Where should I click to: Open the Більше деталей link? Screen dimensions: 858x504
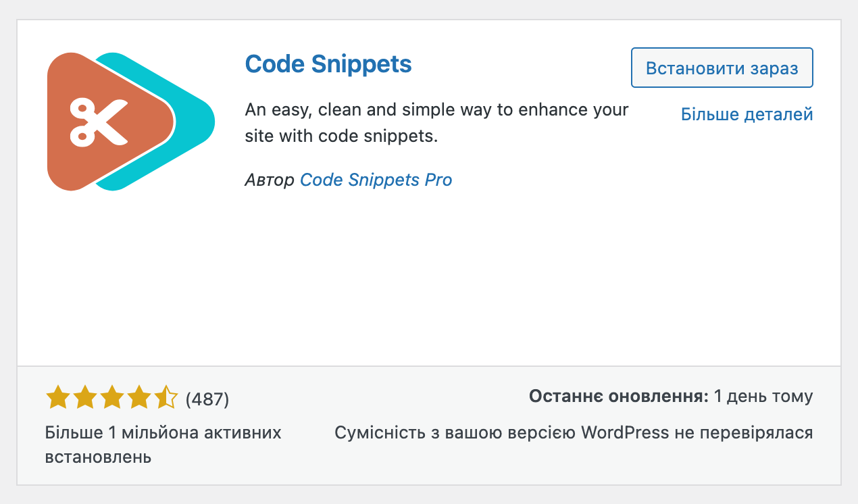(748, 114)
